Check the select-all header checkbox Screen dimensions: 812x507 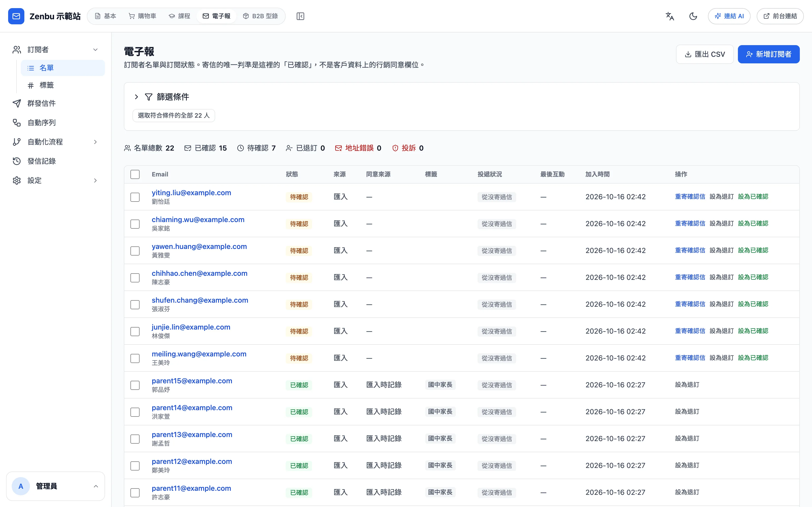tap(135, 174)
